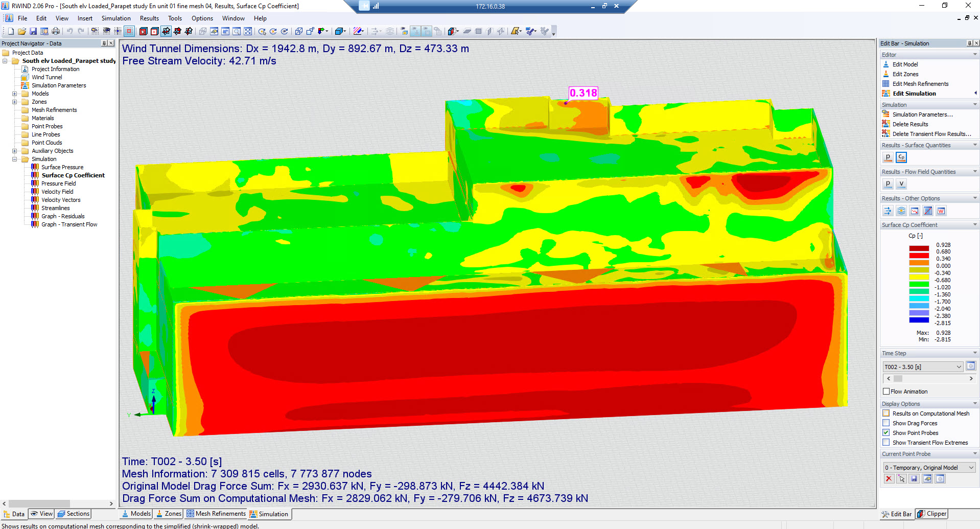The width and height of the screenshot is (980, 529).
Task: Select Surface Pressure in the navigation tree
Action: [x=62, y=167]
